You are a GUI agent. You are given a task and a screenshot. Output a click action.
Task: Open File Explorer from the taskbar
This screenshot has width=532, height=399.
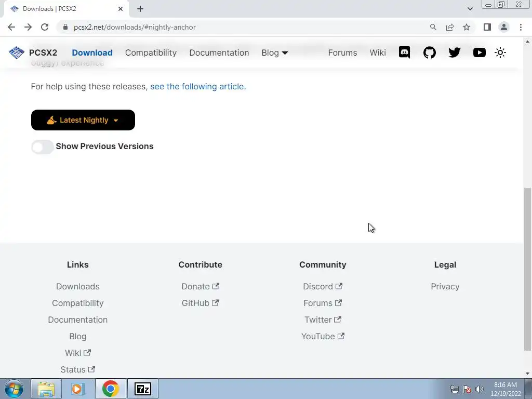(46, 389)
